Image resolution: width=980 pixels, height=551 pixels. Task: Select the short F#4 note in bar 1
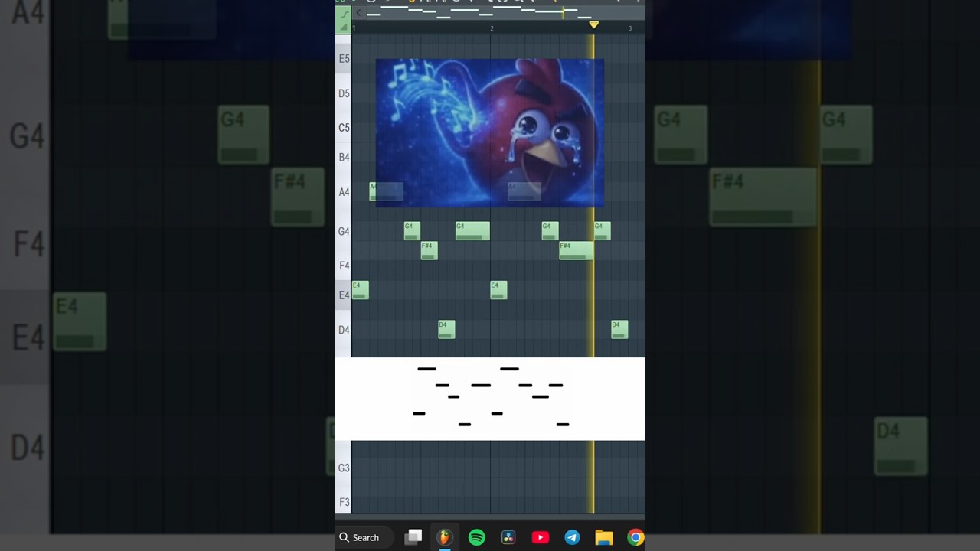[429, 250]
